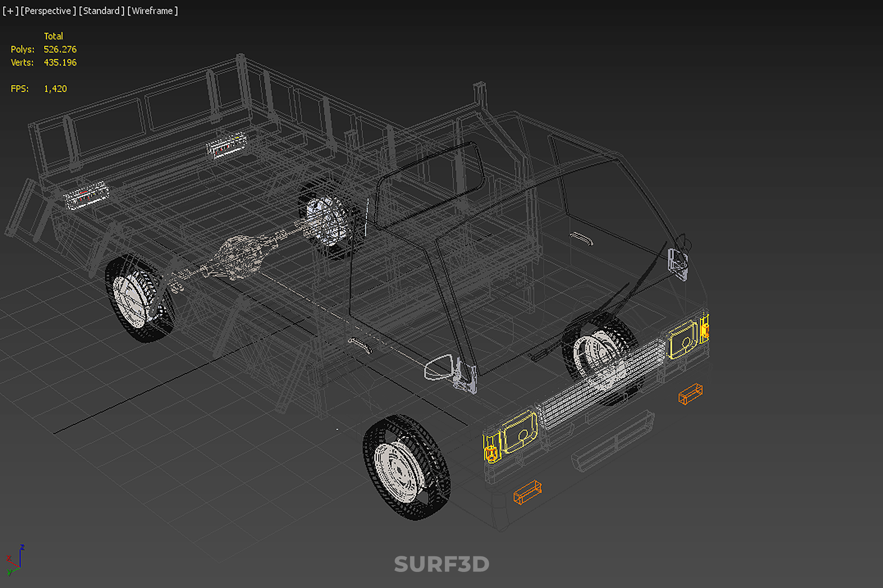The width and height of the screenshot is (883, 588).
Task: Select the orange bumper light on far side
Action: coord(690,394)
